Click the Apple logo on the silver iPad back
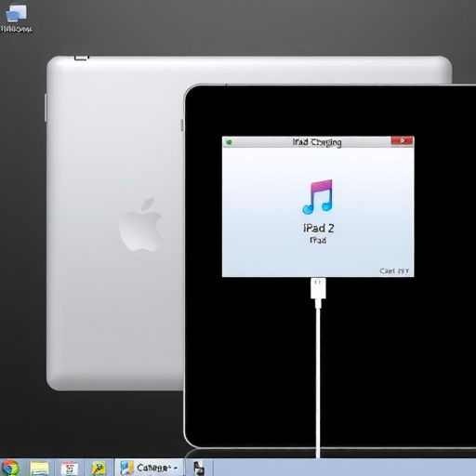 point(141,225)
